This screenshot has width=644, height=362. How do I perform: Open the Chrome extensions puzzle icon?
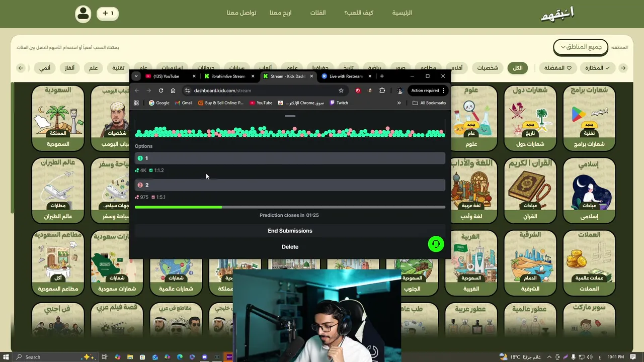pyautogui.click(x=382, y=90)
